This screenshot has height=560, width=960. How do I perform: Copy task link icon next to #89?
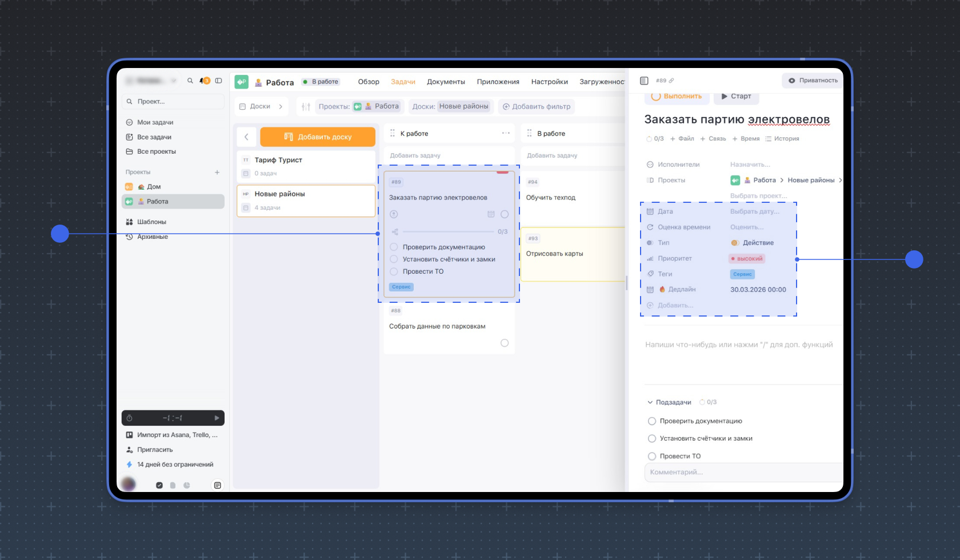click(x=671, y=81)
